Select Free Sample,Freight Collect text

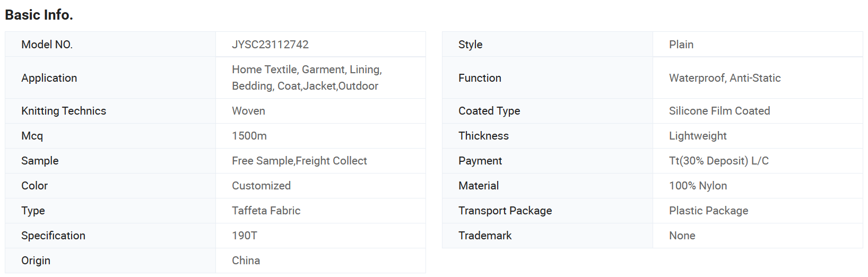point(299,161)
